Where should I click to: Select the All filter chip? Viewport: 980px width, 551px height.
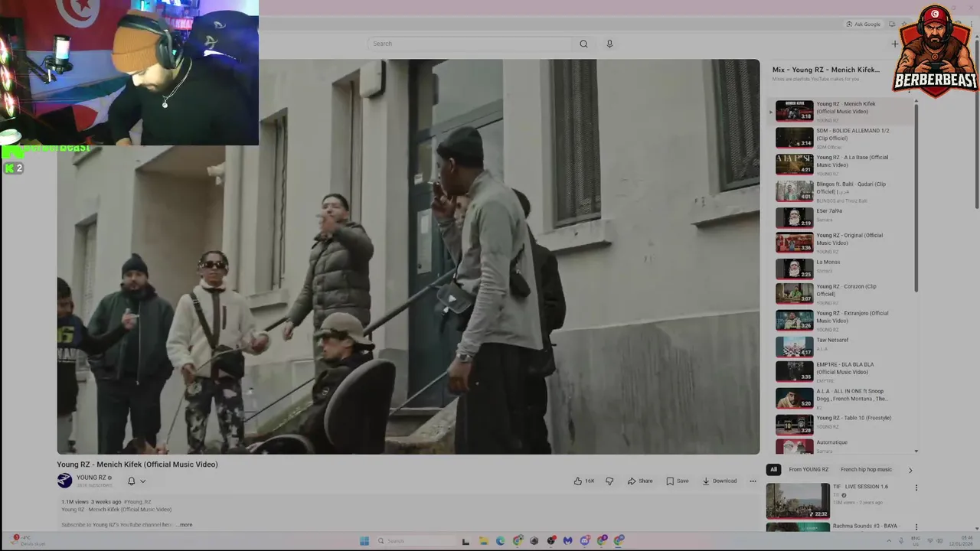[x=773, y=470]
